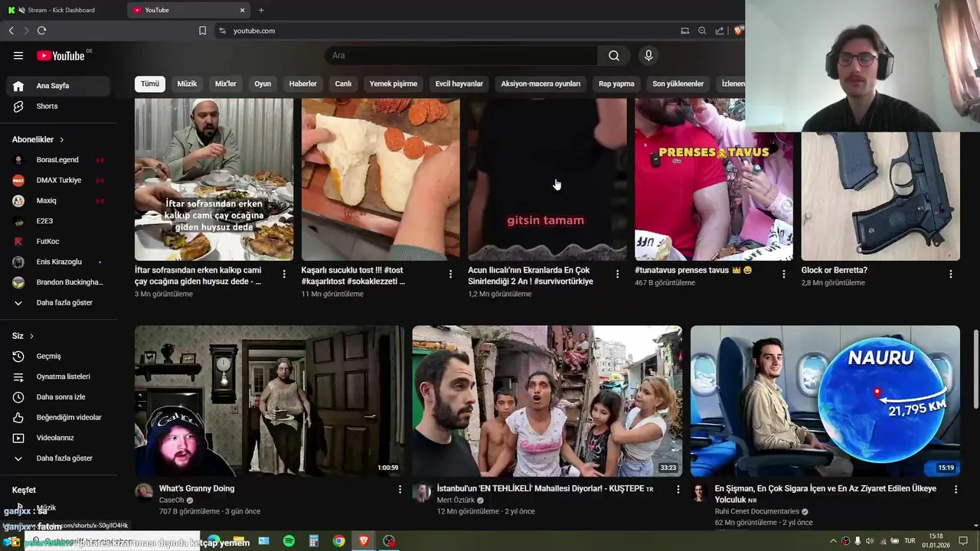This screenshot has height=551, width=980.
Task: Close the YouTube browser tab
Action: pyautogui.click(x=243, y=10)
